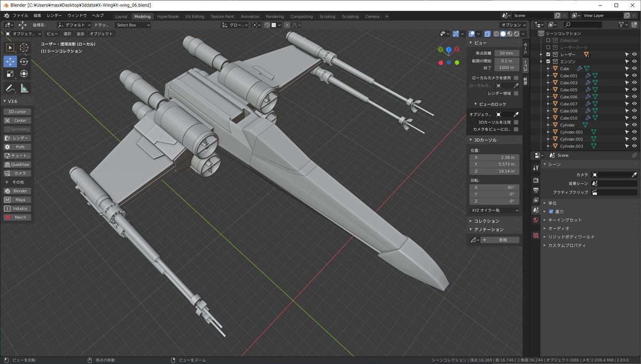This screenshot has width=641, height=364.
Task: Click the new scene icon beside Scene
Action: coord(558,16)
